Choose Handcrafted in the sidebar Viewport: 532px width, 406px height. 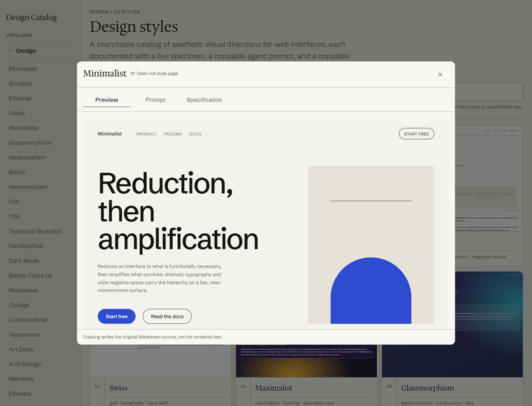(x=26, y=246)
